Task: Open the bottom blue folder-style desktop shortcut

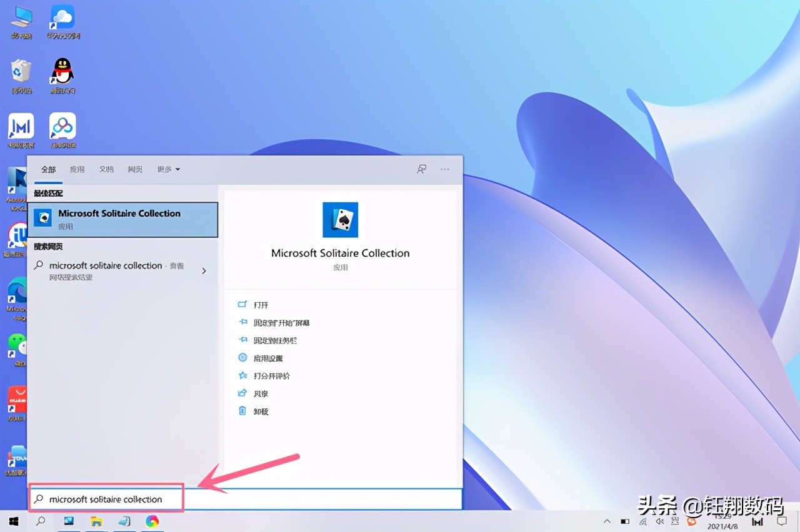Action: coord(17,460)
